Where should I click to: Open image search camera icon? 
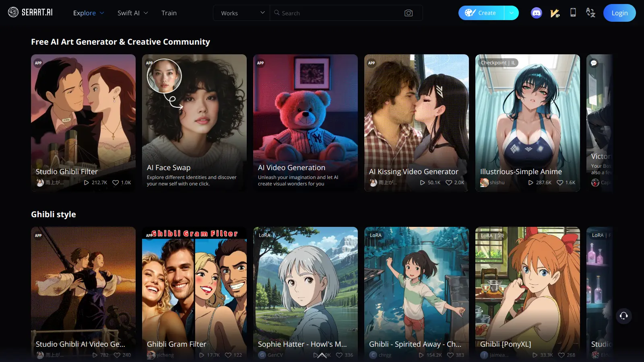pos(408,13)
